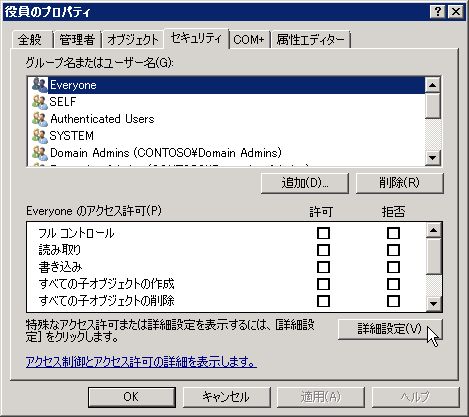Viewport: 469px width, 417px height.
Task: Click the Domain Admins group icon
Action: [40, 153]
